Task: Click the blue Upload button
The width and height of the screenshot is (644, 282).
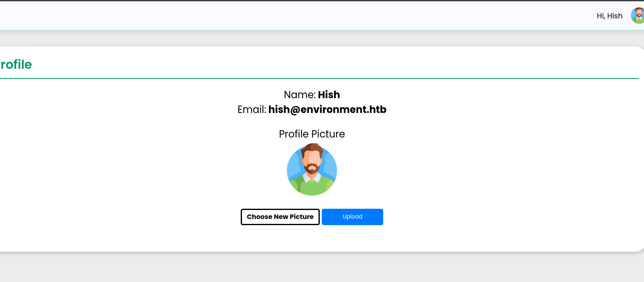Action: [352, 217]
